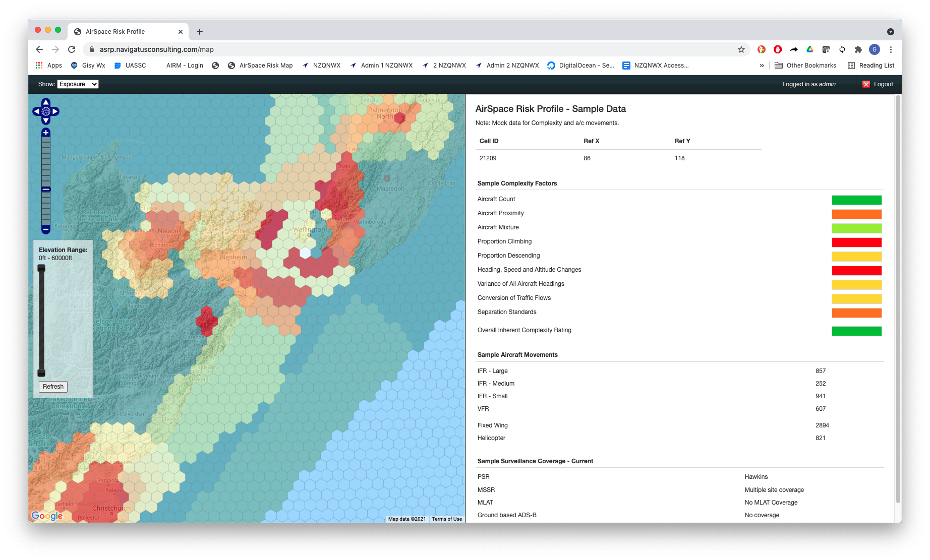Open the Reading List
The width and height of the screenshot is (930, 560).
pos(871,66)
